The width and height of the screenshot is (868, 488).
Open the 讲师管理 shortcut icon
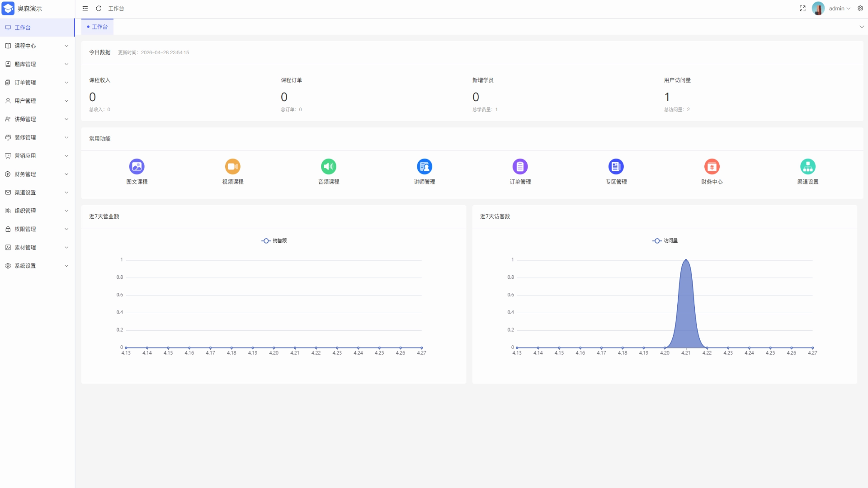[424, 167]
